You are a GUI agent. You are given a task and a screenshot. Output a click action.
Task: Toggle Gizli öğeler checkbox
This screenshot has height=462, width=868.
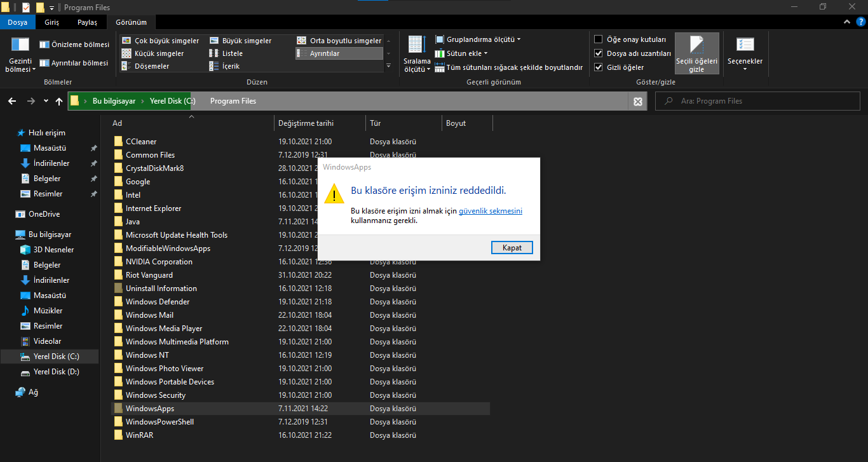(x=598, y=67)
